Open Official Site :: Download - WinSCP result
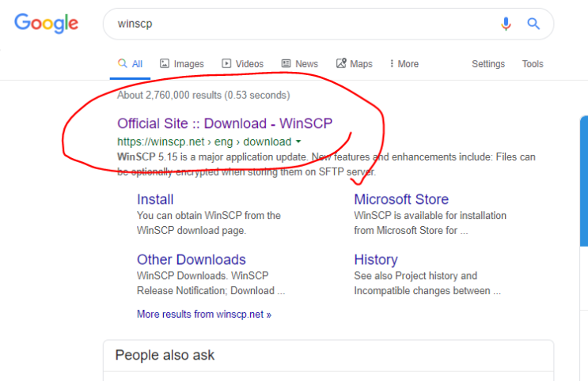Viewport: 588px width, 381px height. click(225, 123)
